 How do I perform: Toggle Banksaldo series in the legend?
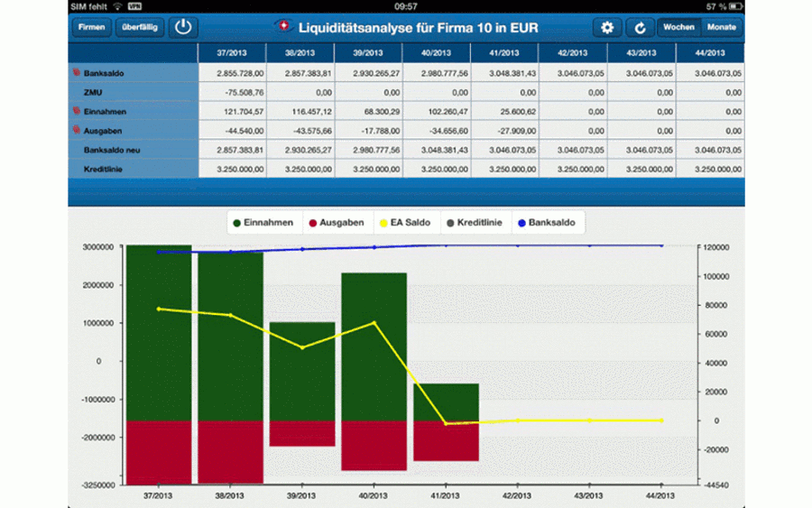[x=547, y=223]
